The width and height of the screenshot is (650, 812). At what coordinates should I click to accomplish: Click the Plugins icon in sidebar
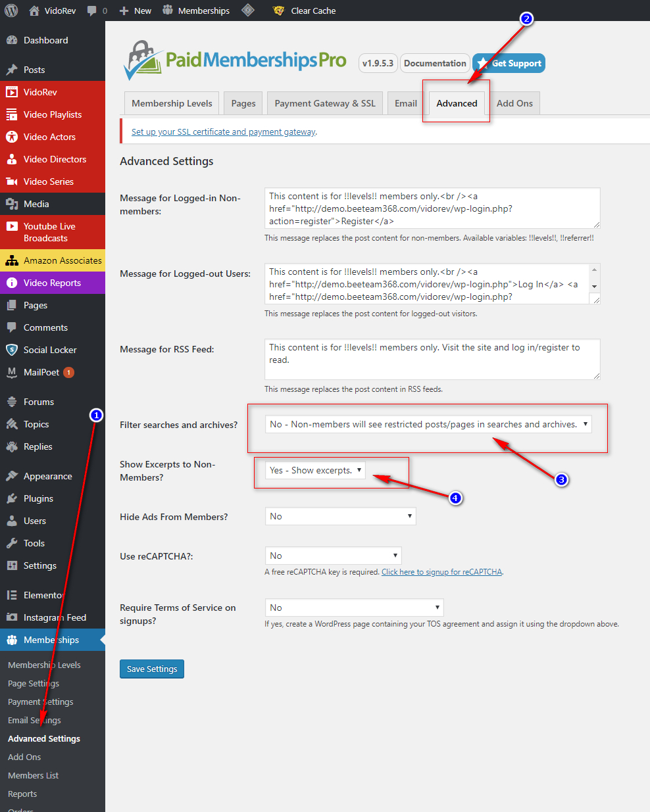(12, 498)
